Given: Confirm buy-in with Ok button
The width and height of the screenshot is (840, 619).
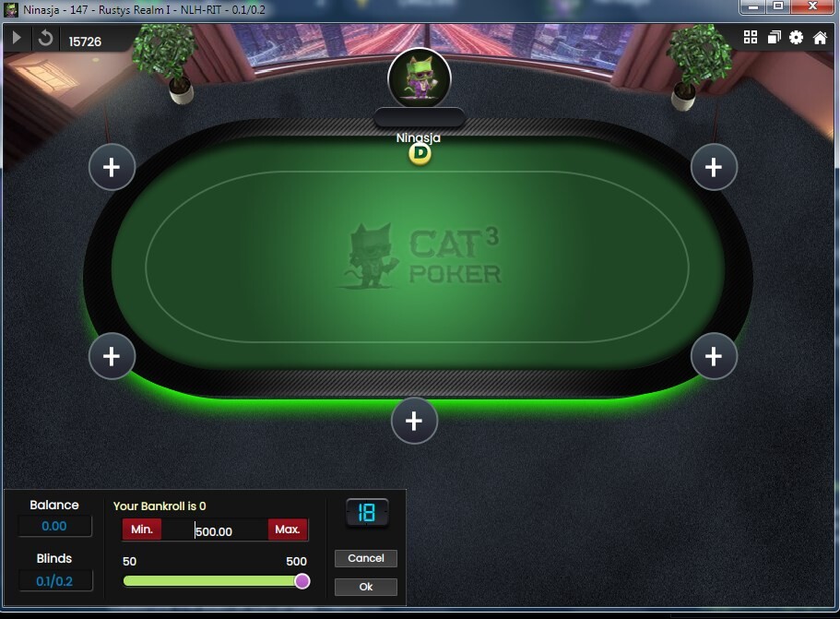Looking at the screenshot, I should point(366,587).
